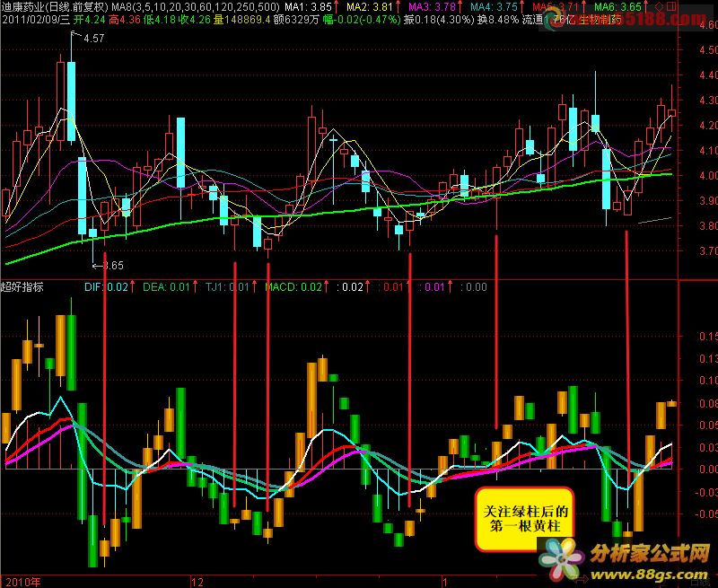
Task: Click the thick green long-term moving average line
Action: pos(339,212)
